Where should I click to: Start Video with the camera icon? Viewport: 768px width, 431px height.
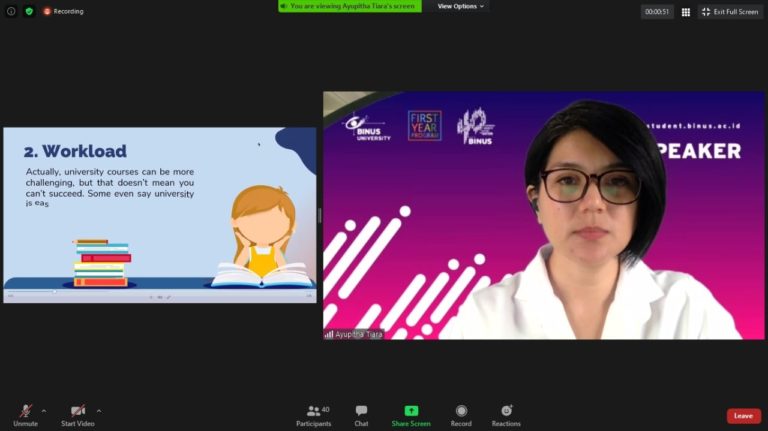77,411
